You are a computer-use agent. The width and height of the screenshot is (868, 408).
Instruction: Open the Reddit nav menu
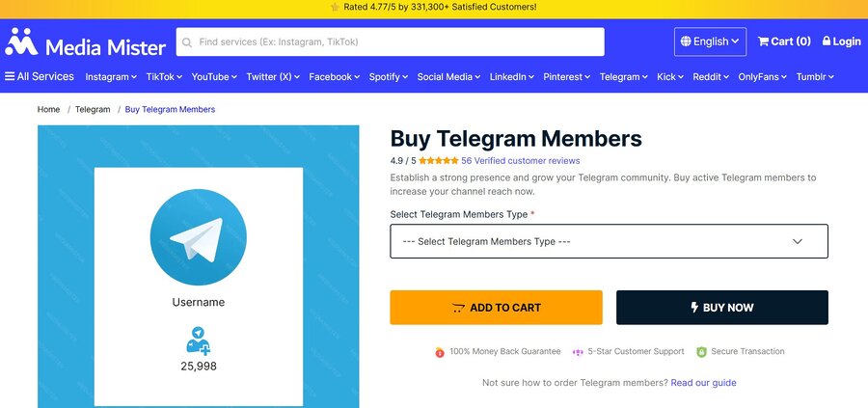(712, 77)
